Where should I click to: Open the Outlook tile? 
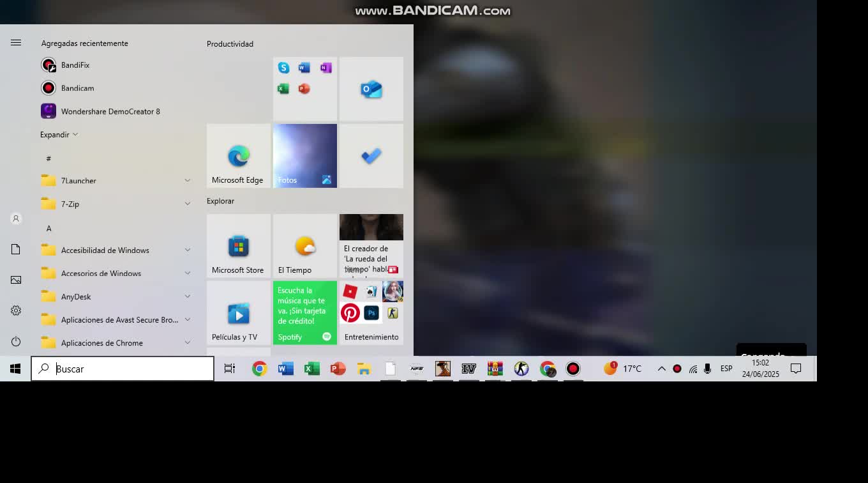(x=371, y=89)
